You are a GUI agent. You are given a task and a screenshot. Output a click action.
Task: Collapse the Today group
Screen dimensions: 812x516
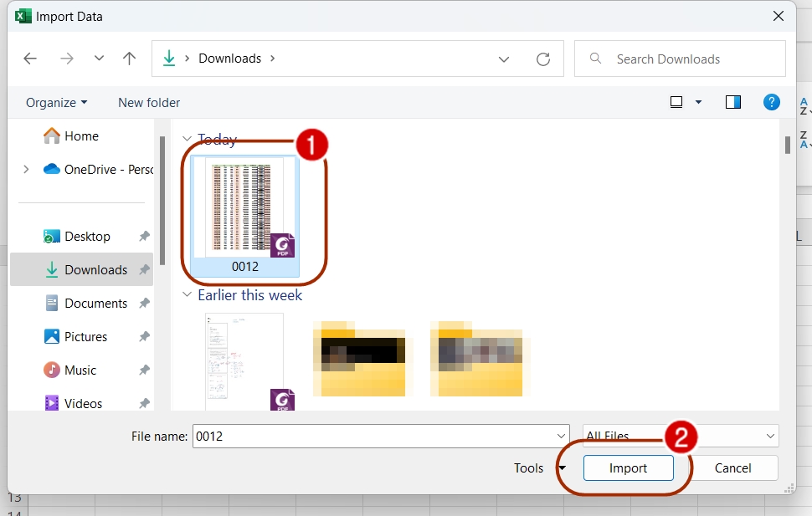tap(186, 139)
